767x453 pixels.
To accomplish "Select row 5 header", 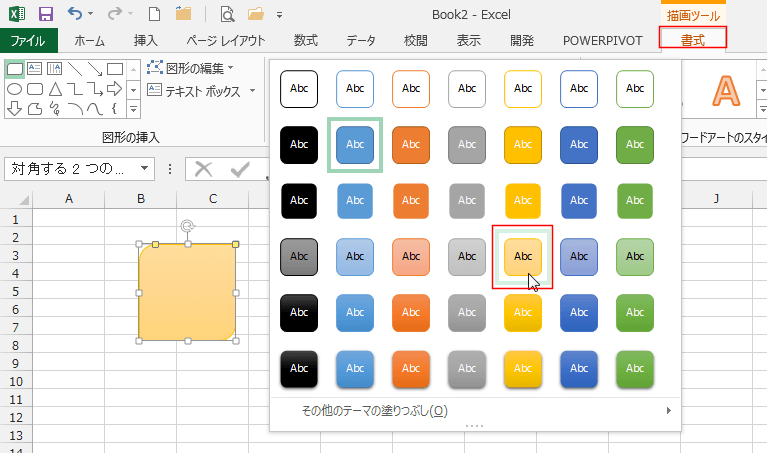I will click(x=16, y=292).
